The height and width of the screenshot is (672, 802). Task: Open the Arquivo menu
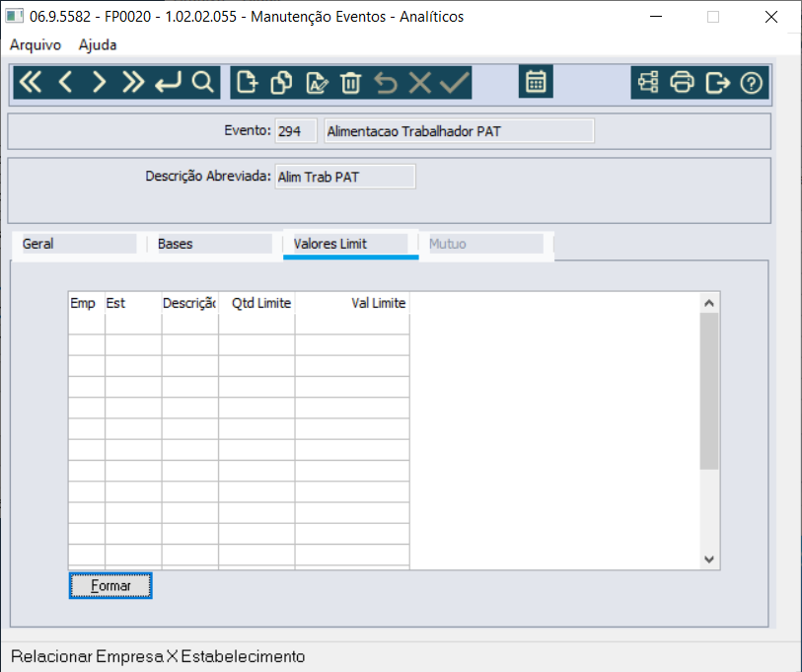pyautogui.click(x=36, y=45)
